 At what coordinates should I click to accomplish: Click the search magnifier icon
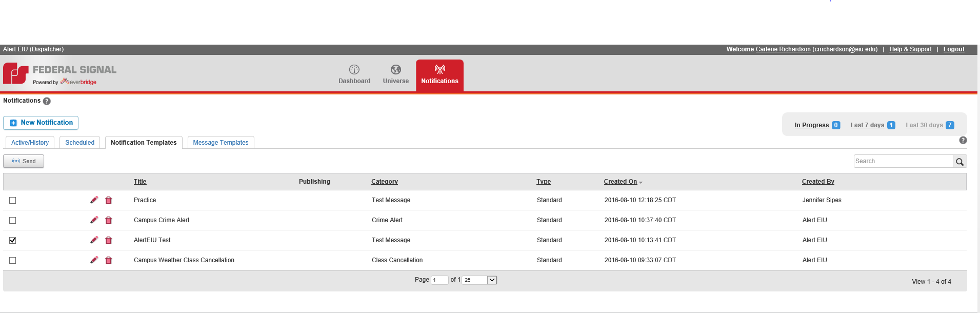click(959, 162)
